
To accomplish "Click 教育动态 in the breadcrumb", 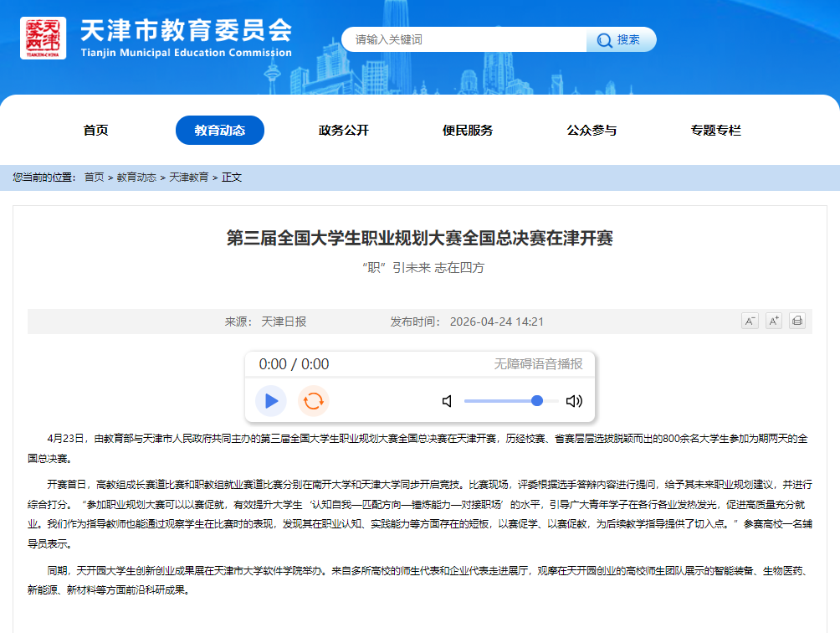I will [x=136, y=178].
